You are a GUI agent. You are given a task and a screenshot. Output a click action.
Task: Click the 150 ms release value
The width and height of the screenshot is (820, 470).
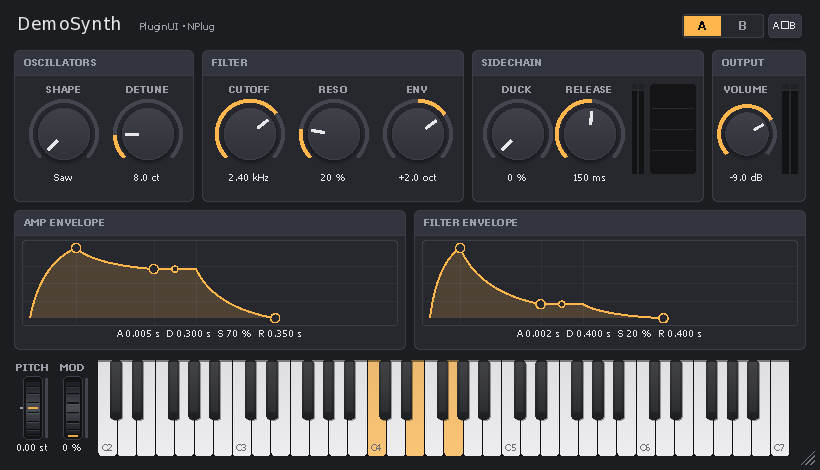(589, 178)
